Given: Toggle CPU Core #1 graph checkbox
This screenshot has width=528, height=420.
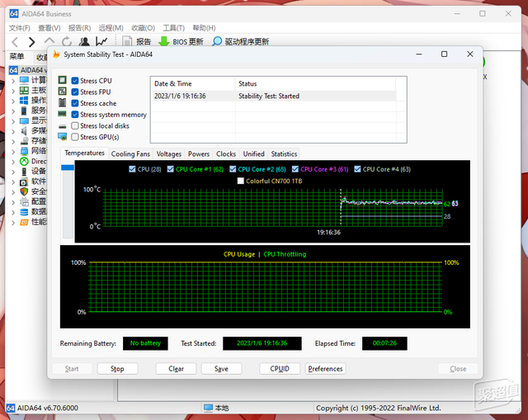Looking at the screenshot, I should 171,168.
